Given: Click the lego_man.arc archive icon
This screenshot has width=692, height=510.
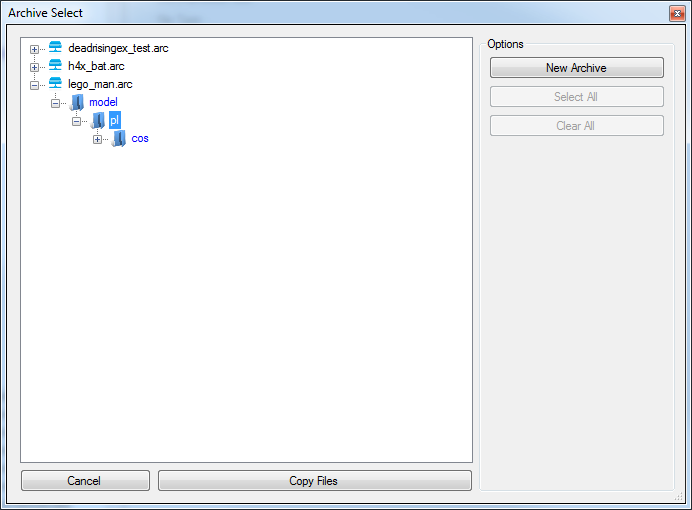Looking at the screenshot, I should click(x=55, y=83).
